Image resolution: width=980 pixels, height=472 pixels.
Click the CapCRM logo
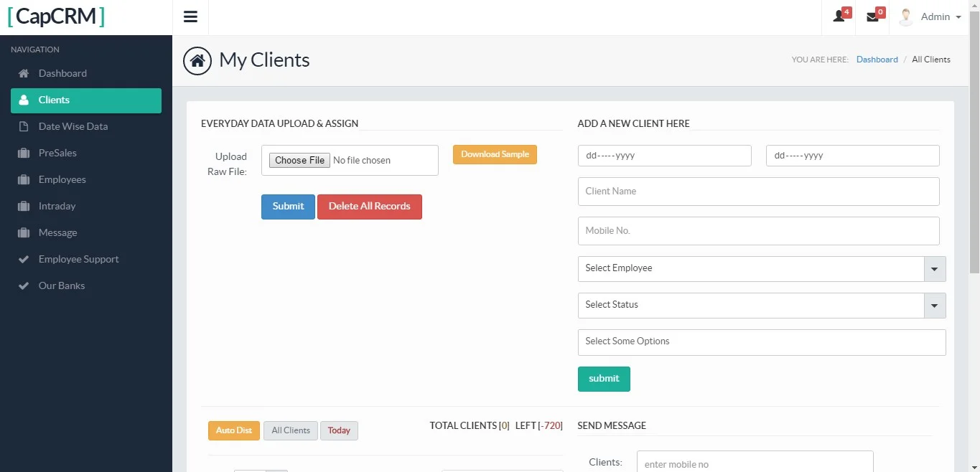point(56,16)
